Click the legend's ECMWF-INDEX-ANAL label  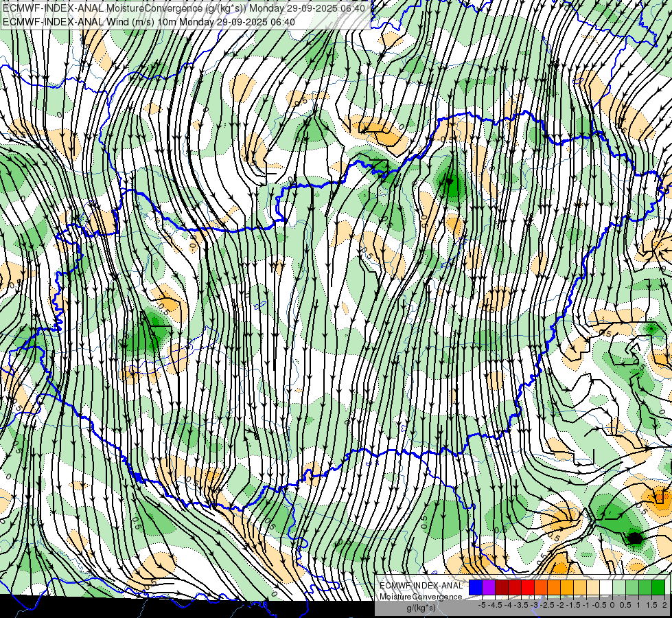point(421,586)
